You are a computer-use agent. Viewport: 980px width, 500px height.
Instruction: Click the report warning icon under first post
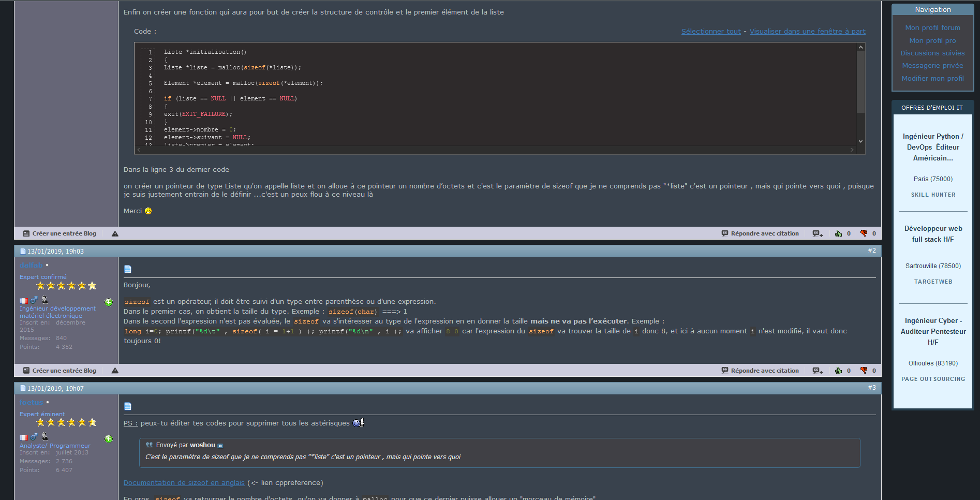coord(115,233)
